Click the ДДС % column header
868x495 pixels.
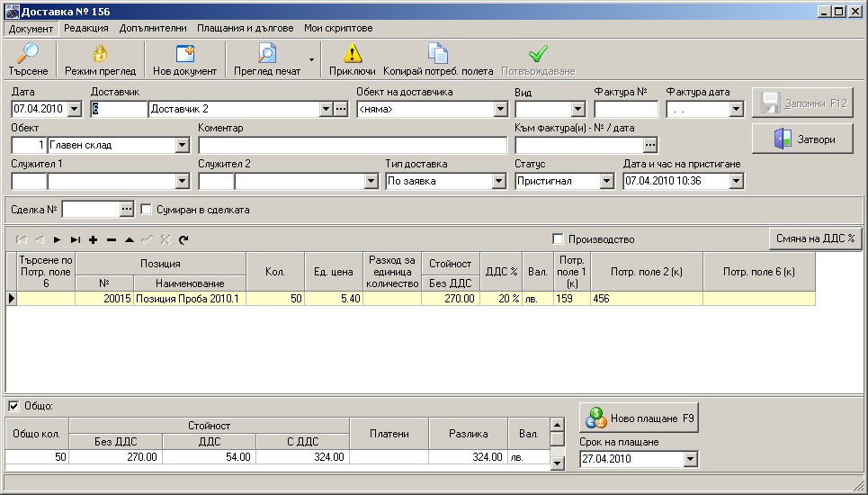501,271
